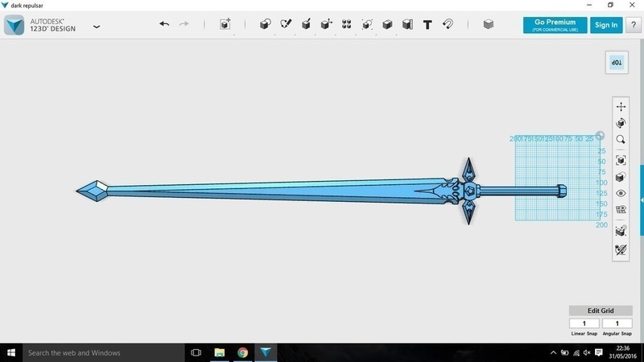This screenshot has width=644, height=362.
Task: Open the Measure tool icon
Action: (407, 24)
